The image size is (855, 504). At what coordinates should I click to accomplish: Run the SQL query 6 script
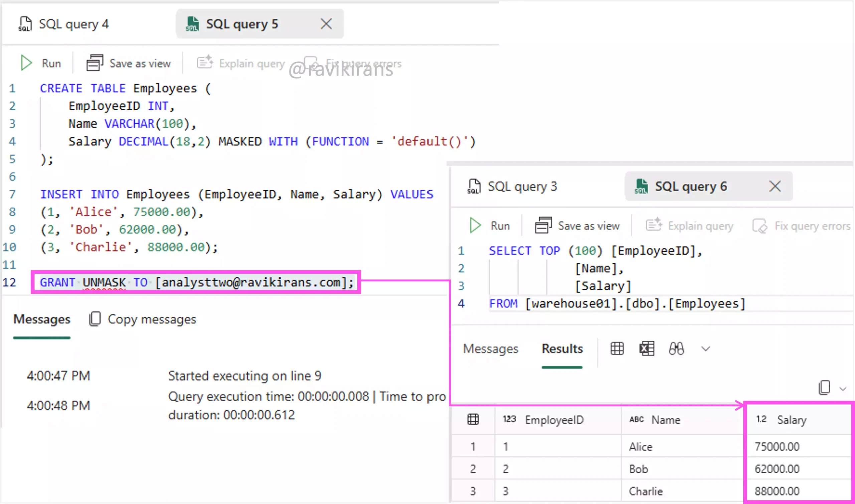pos(490,226)
